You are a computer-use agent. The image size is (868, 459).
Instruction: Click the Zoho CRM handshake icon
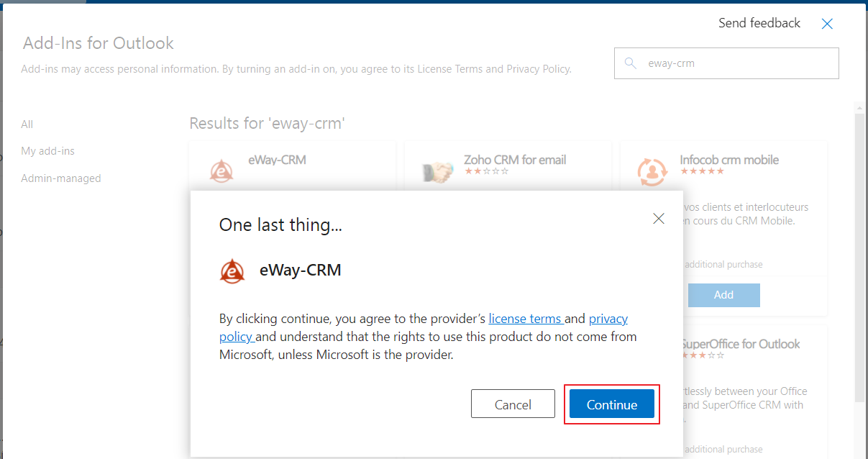point(437,171)
